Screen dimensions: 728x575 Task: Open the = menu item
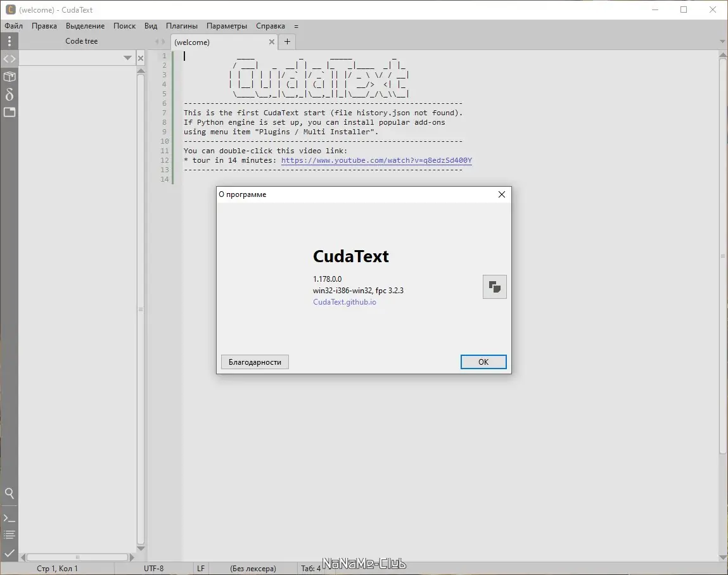[297, 27]
